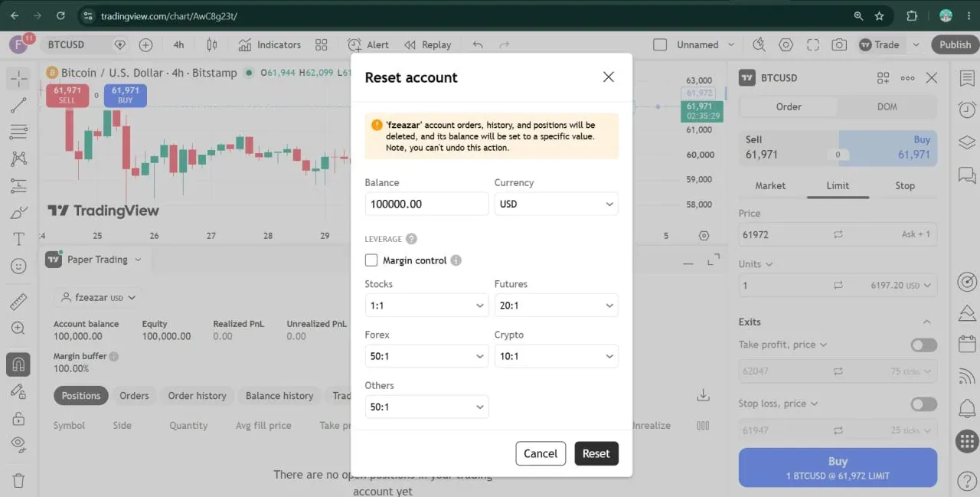Select the Market order tab

[x=770, y=185]
